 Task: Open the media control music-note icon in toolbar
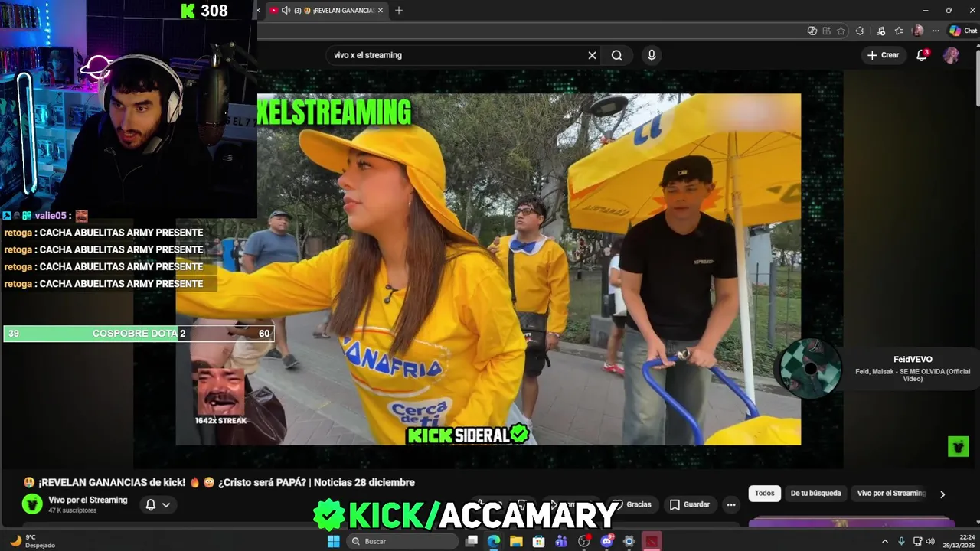(x=880, y=31)
